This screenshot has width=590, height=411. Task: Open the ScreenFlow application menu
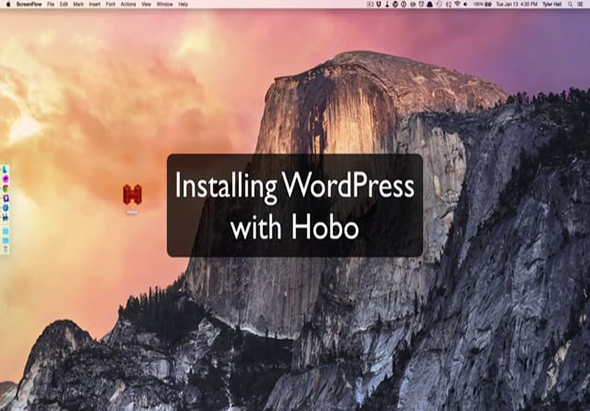click(x=29, y=4)
